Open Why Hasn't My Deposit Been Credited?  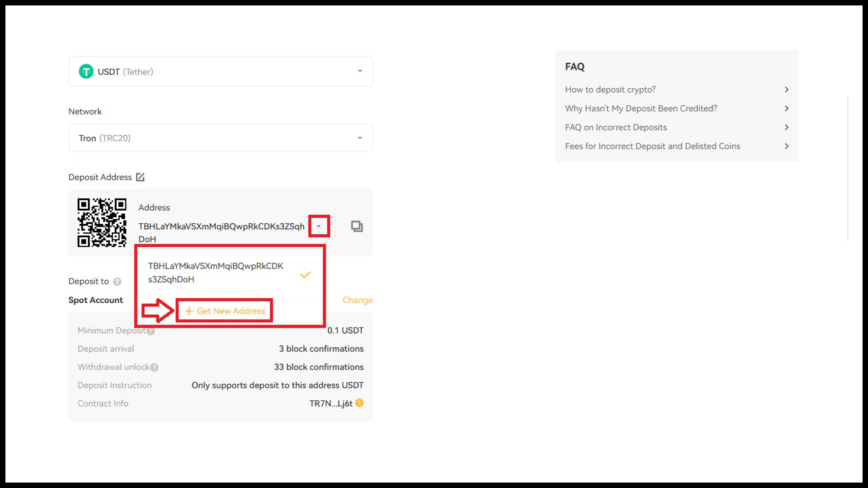point(677,108)
